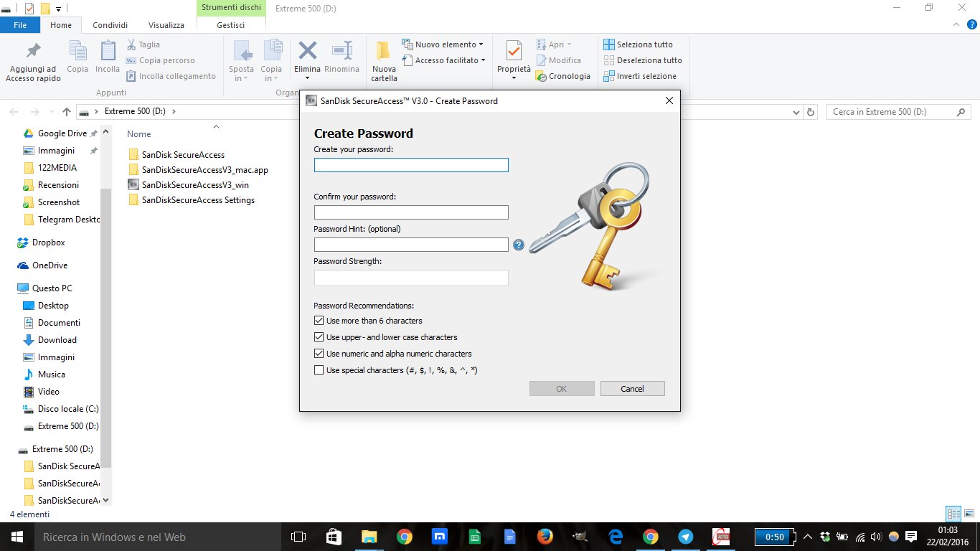Click the Task View taskbar icon

click(298, 537)
